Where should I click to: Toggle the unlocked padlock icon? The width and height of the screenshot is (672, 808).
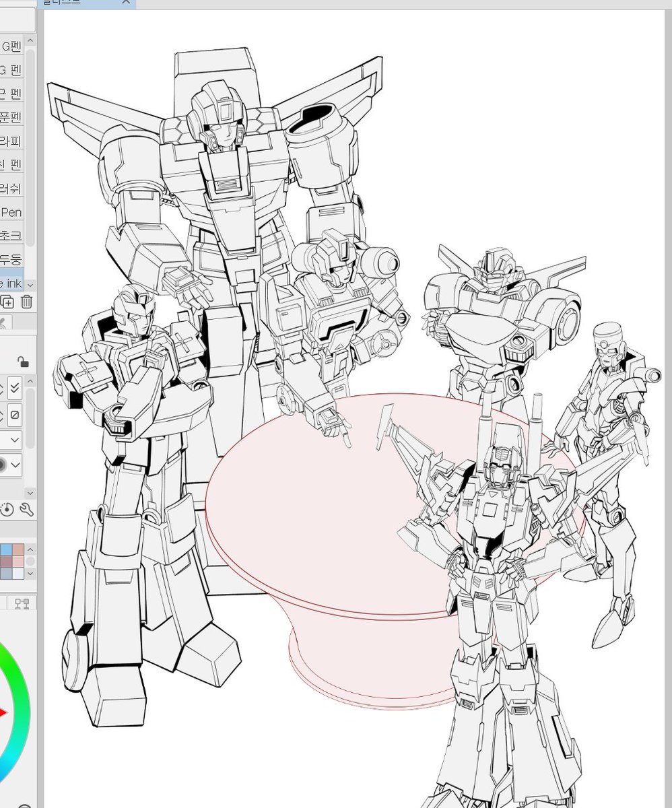coord(24,362)
